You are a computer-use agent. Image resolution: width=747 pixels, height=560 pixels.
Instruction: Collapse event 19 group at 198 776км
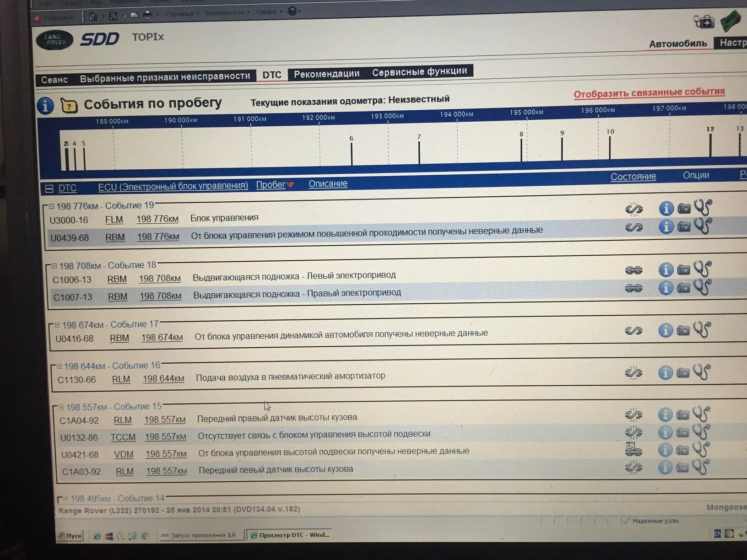(51, 206)
